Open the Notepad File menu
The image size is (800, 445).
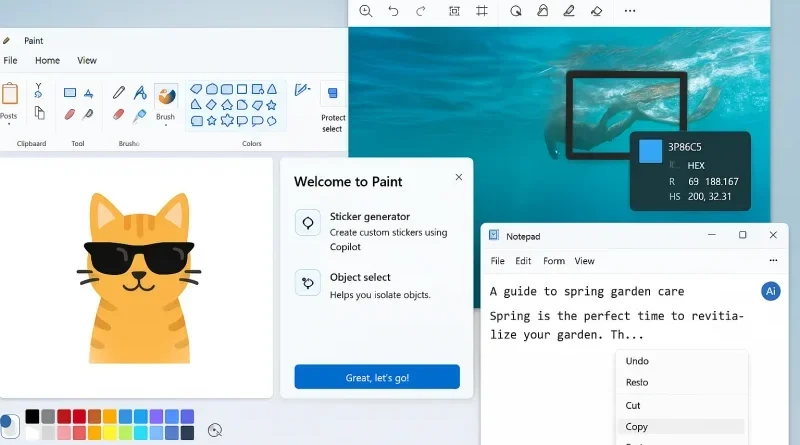point(497,261)
